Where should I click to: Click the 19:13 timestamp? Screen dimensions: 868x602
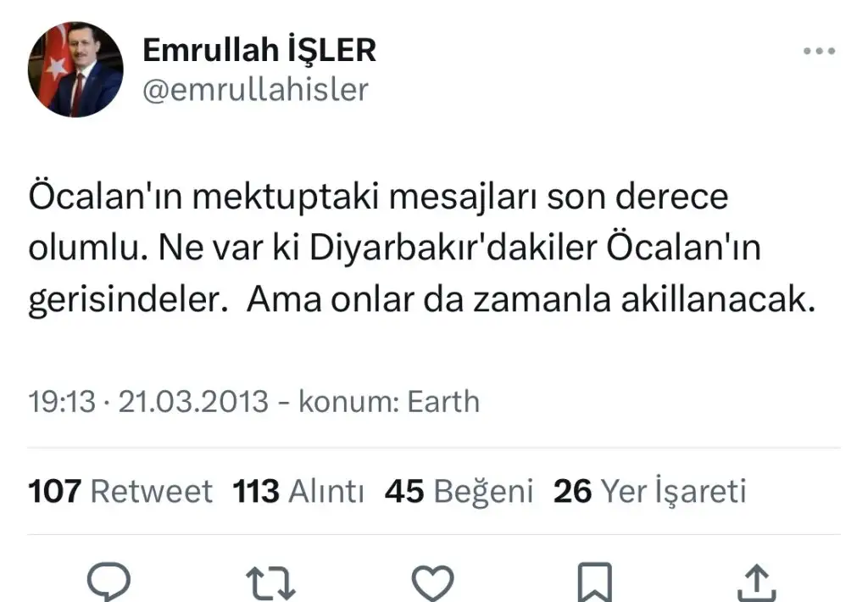click(62, 401)
